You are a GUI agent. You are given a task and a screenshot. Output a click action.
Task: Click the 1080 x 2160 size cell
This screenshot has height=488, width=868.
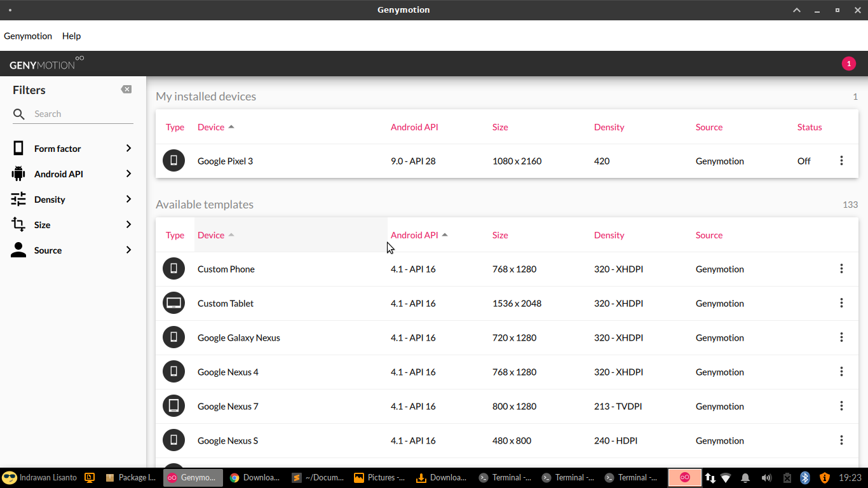tap(517, 161)
